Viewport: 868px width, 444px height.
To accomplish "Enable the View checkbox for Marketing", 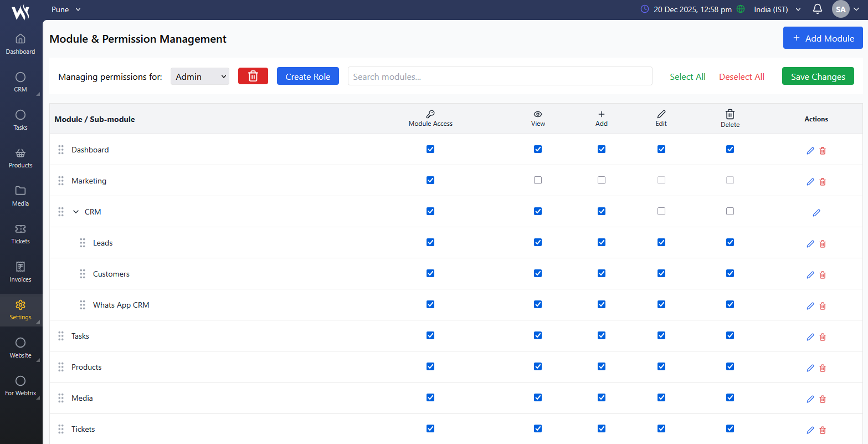I will 537,180.
